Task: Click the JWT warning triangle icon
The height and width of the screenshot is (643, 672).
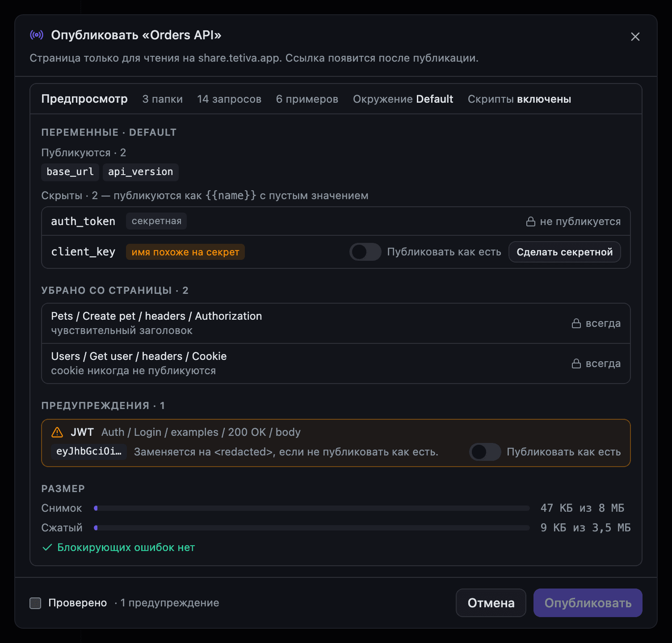Action: [x=57, y=432]
